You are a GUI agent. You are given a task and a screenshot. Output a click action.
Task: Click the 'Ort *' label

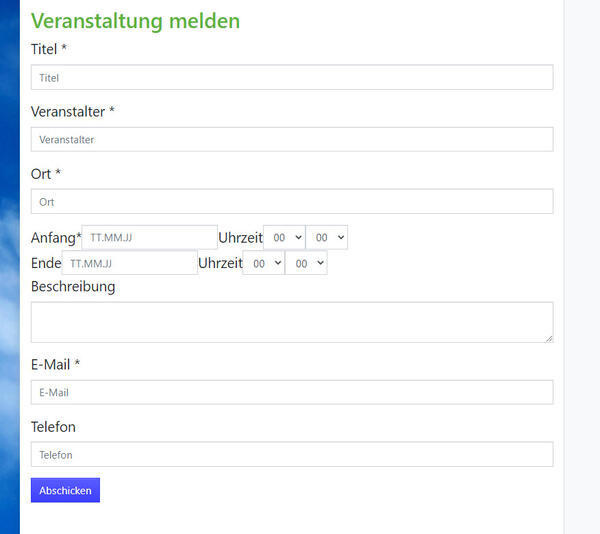pyautogui.click(x=46, y=174)
